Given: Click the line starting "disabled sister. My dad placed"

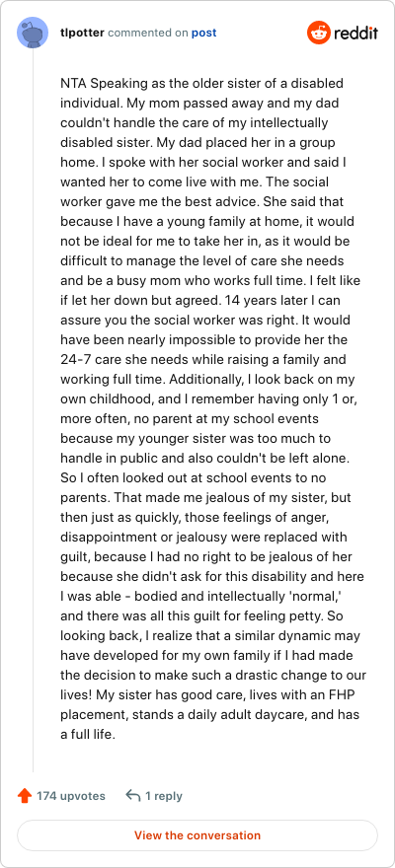Looking at the screenshot, I should (197, 143).
